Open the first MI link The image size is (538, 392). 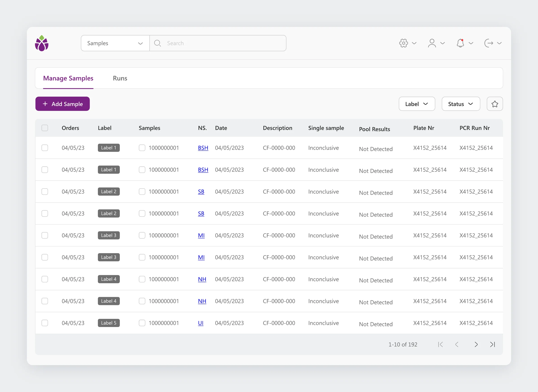[x=201, y=236]
